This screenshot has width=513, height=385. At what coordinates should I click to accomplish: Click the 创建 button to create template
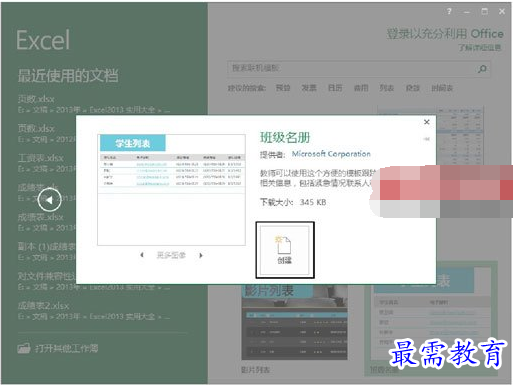coord(285,250)
